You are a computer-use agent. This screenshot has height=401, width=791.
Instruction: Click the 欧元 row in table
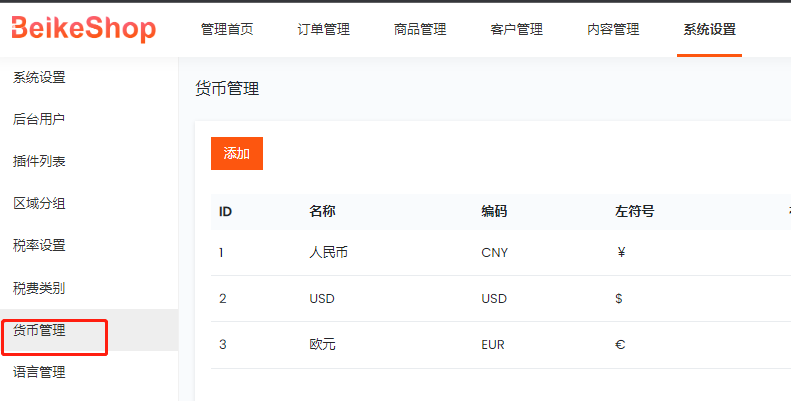point(501,345)
